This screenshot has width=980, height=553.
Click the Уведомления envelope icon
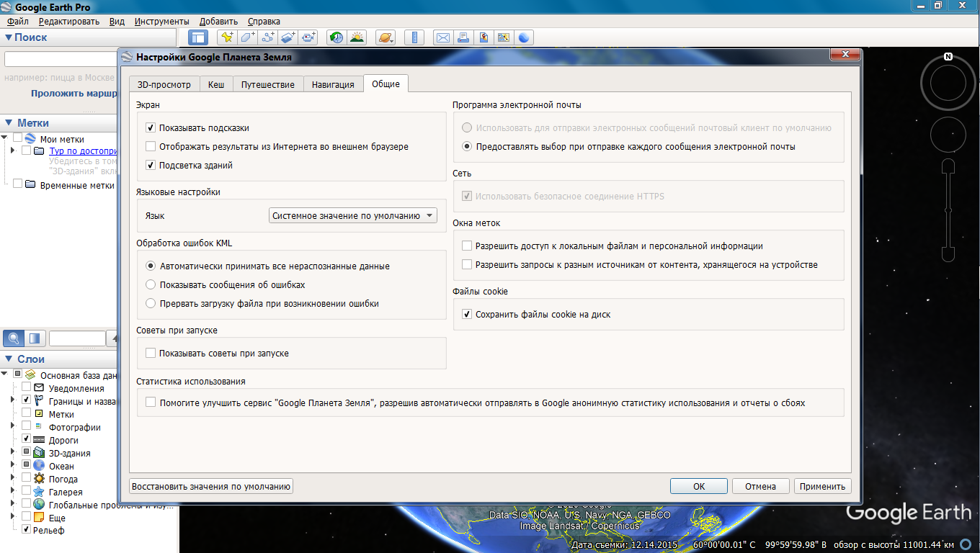click(39, 388)
